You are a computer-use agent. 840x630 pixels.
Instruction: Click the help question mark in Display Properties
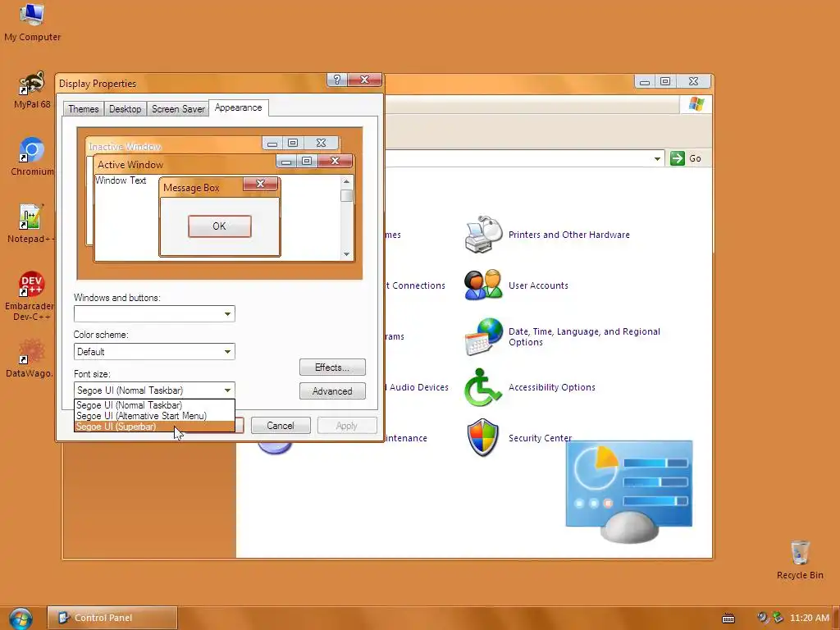coord(336,80)
